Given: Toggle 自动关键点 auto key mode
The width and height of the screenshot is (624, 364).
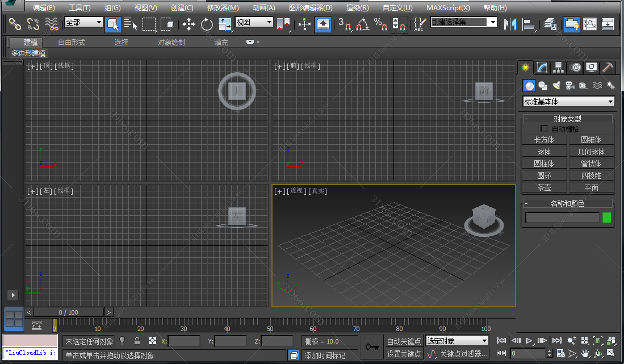Looking at the screenshot, I should (404, 341).
